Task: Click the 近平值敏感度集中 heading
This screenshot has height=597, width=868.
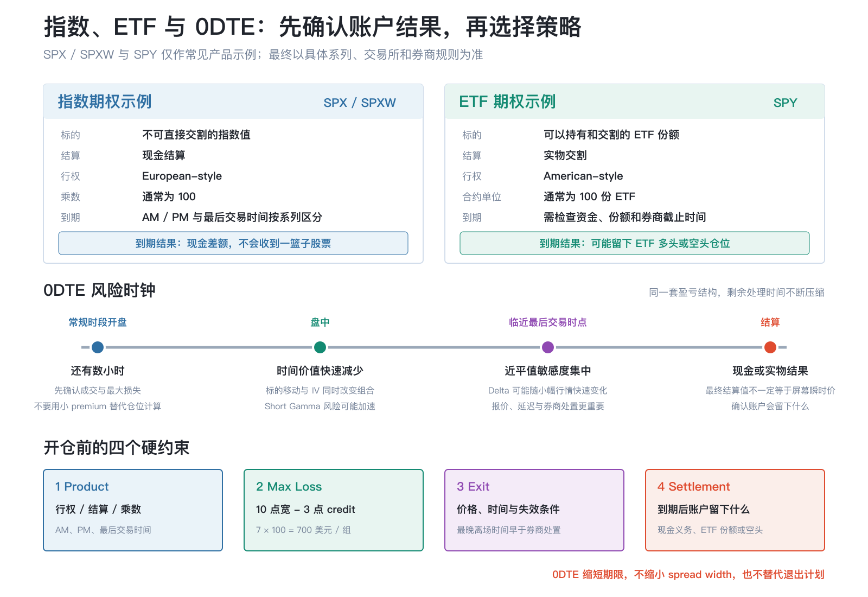Action: coord(548,371)
